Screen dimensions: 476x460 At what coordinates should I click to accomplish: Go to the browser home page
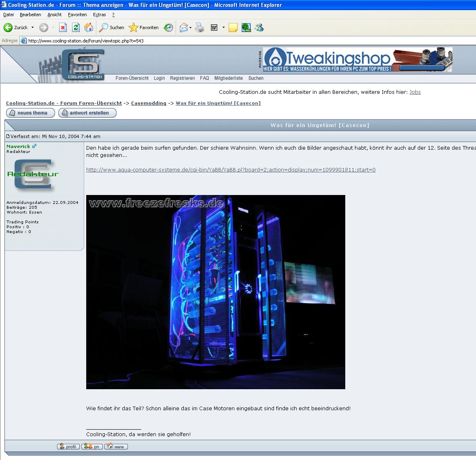[x=89, y=28]
